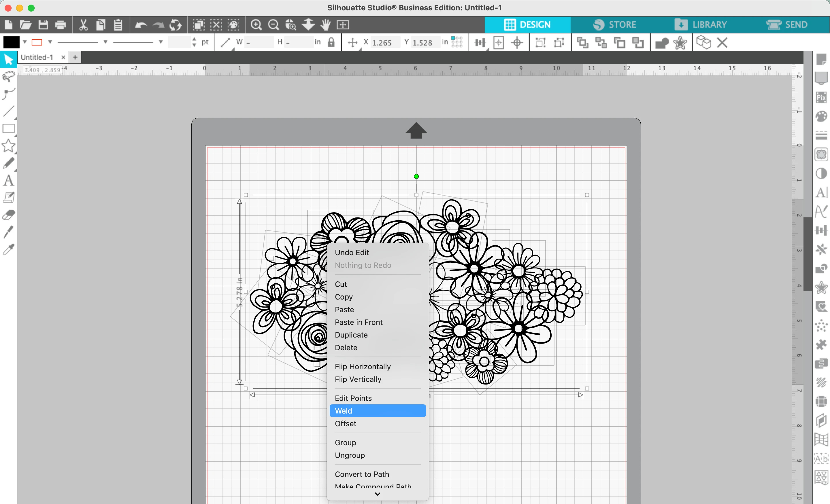Choose Ungroup in the context menu

(377, 455)
